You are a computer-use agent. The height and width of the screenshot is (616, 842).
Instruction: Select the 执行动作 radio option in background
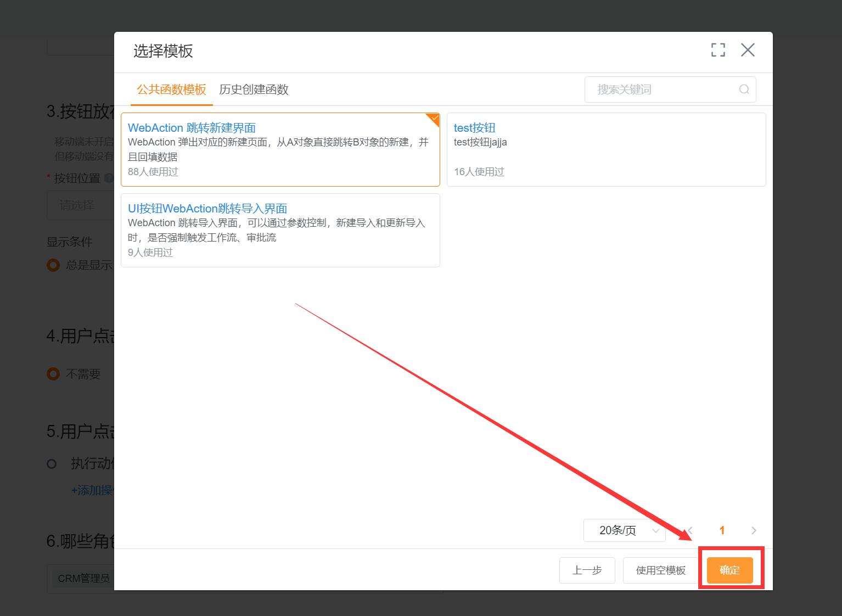coord(52,464)
